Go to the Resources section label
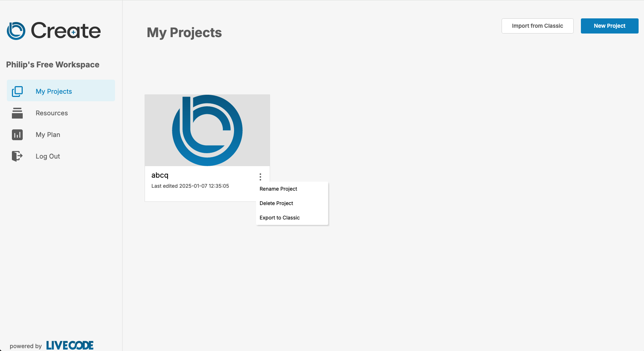The width and height of the screenshot is (644, 351). 52,113
